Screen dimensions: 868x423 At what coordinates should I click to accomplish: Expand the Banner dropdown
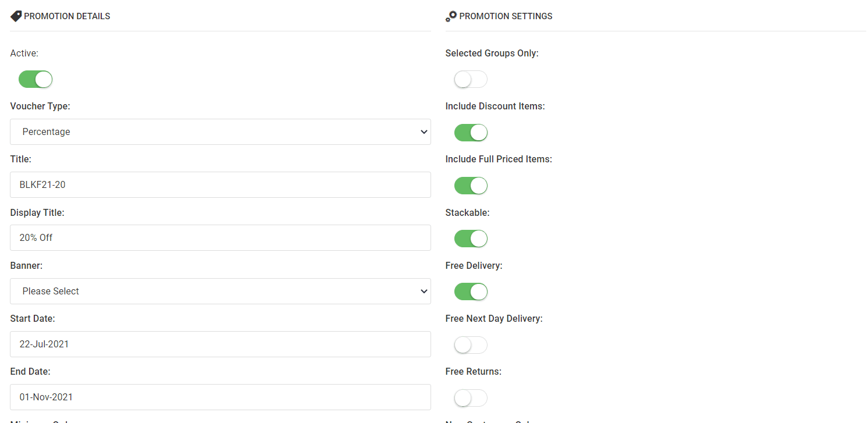point(220,291)
